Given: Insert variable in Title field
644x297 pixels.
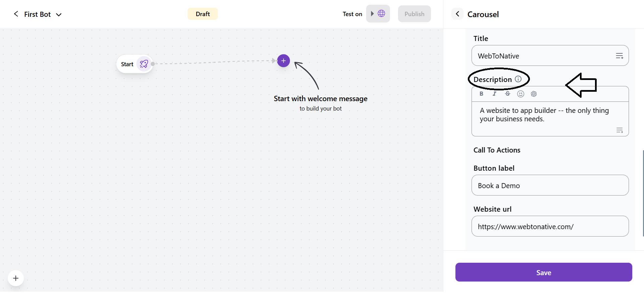Looking at the screenshot, I should click(619, 56).
